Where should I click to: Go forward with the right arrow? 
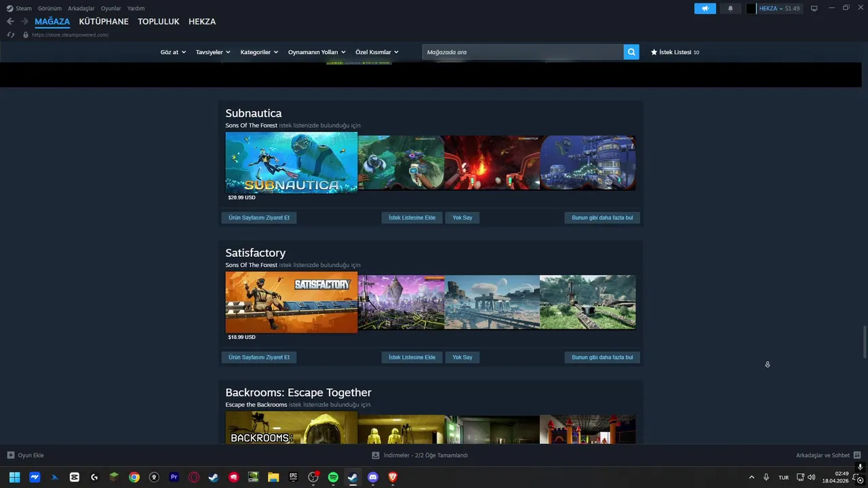(24, 22)
